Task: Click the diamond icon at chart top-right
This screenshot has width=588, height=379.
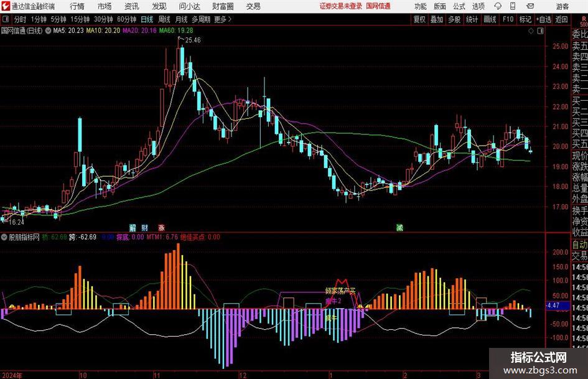Action: coord(531,31)
